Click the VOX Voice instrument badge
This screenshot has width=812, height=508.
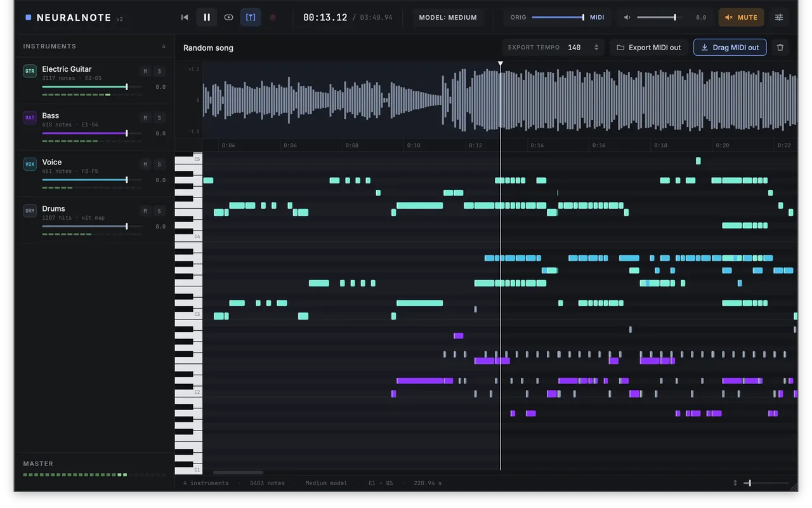point(30,164)
